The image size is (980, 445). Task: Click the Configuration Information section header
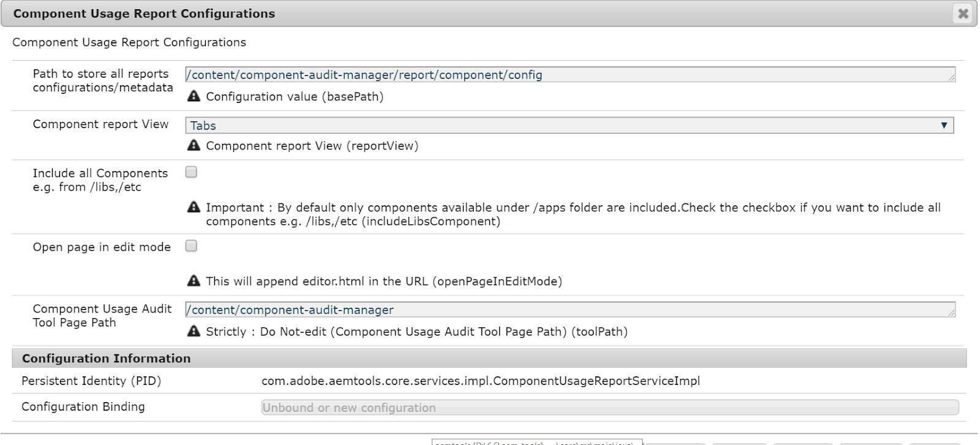pos(489,358)
